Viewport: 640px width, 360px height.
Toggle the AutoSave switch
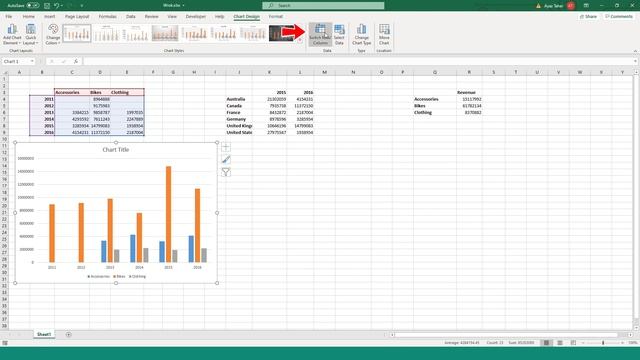coord(33,6)
